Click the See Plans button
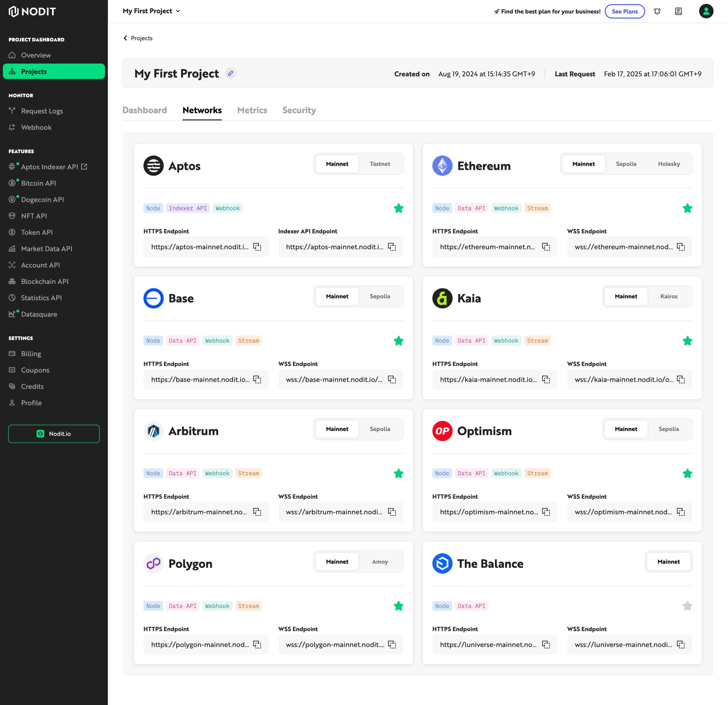728x705 pixels. pyautogui.click(x=625, y=11)
